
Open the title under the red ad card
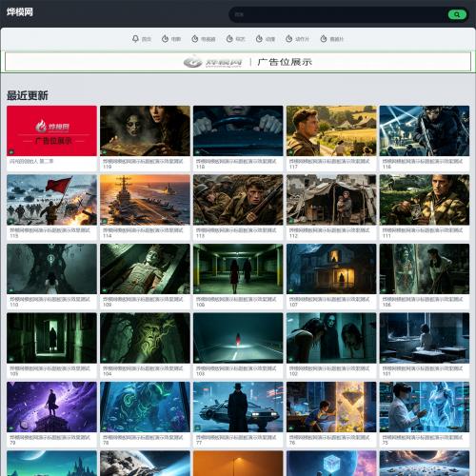point(31,161)
